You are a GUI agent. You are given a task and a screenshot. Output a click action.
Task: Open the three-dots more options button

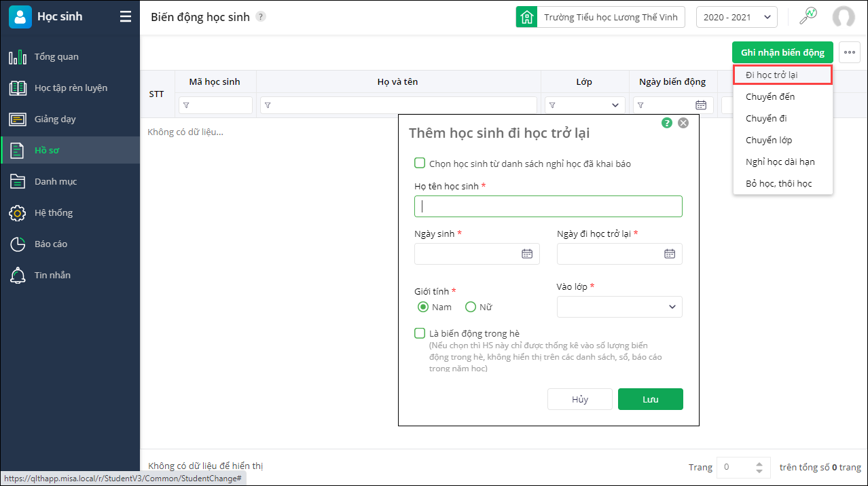tap(850, 52)
